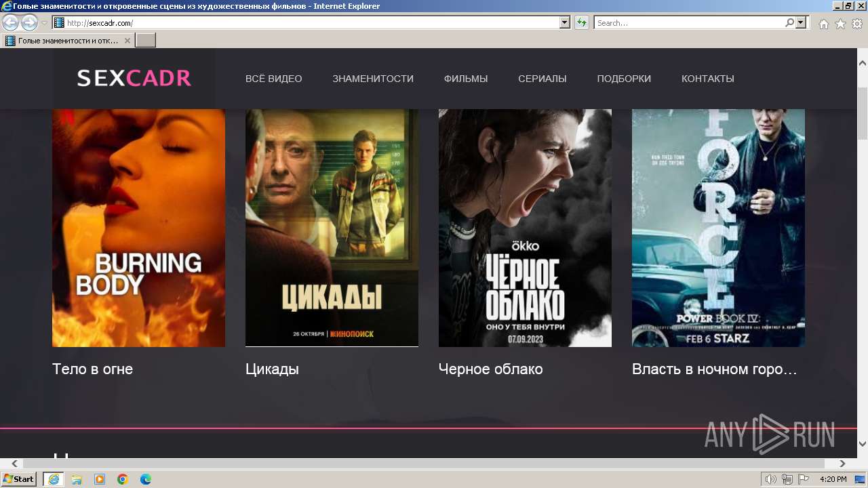
Task: Click the SEXCADR site logo
Action: pyautogui.click(x=134, y=79)
